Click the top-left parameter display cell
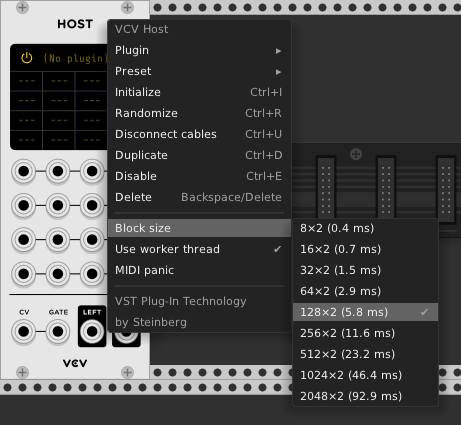This screenshot has height=425, width=461. 27,81
